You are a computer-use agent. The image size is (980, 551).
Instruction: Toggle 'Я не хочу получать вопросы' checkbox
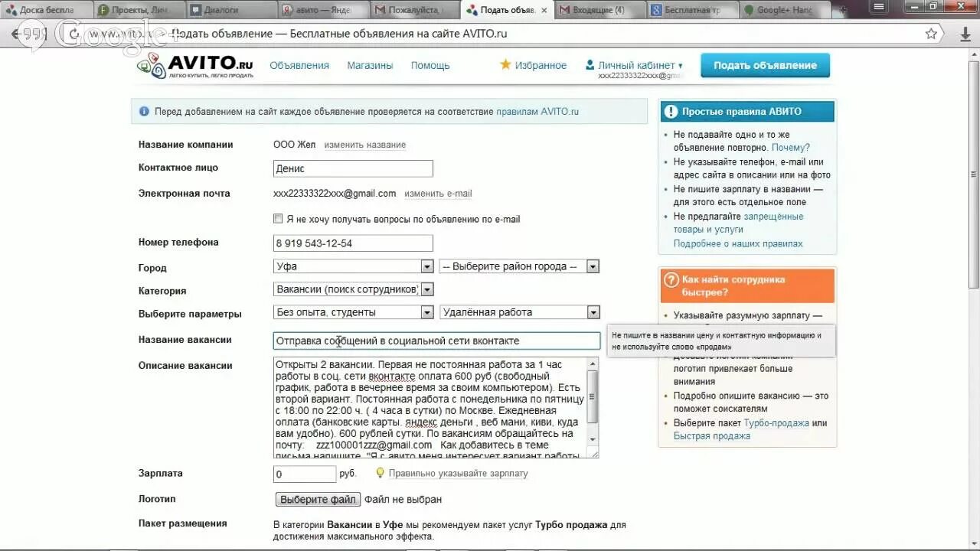click(x=278, y=219)
